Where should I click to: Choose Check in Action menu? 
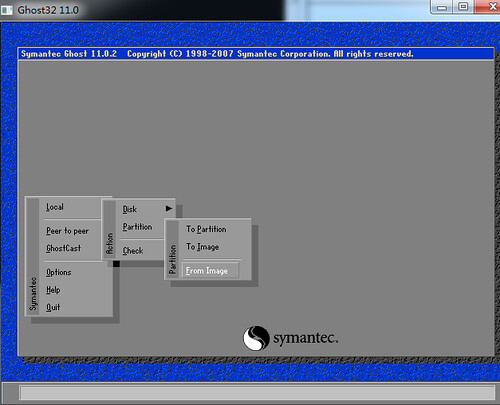pyautogui.click(x=133, y=251)
